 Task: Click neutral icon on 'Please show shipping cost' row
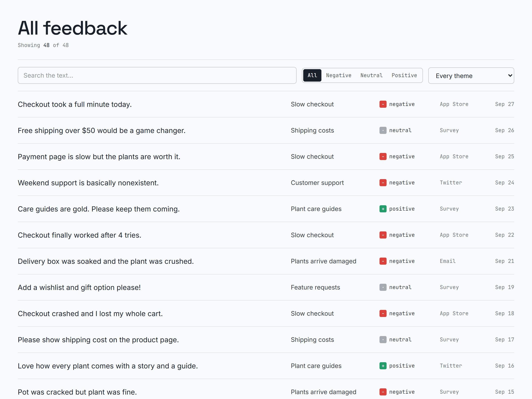[x=383, y=340]
